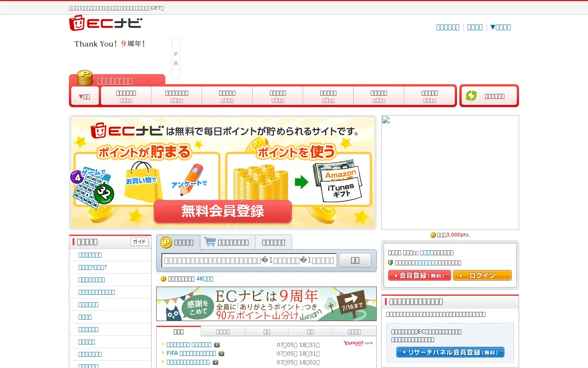This screenshot has height=368, width=588.
Task: Click the camera icon beside the FIFA headline
Action: click(221, 353)
